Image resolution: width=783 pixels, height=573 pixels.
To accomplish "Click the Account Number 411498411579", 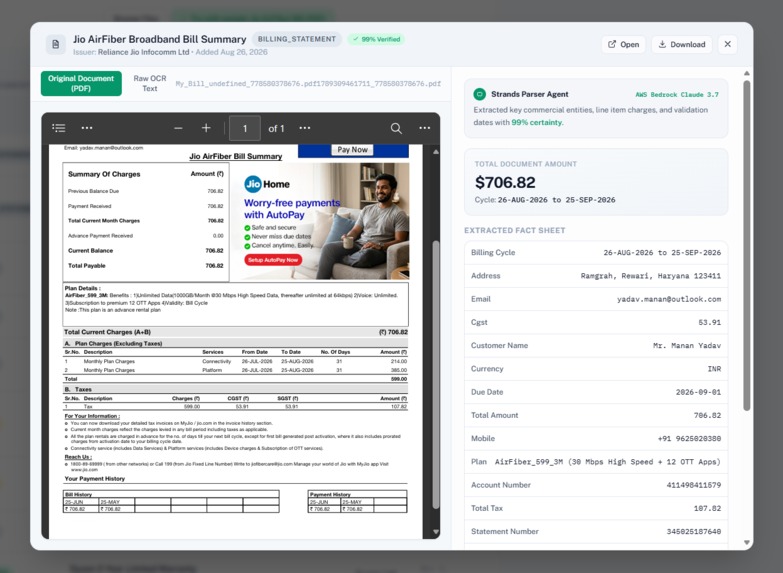I will click(694, 485).
